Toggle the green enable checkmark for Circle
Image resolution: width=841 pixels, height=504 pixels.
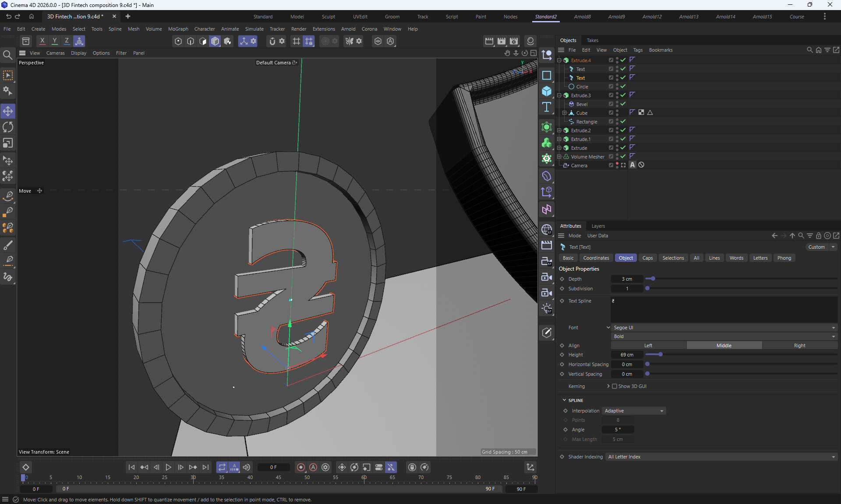click(623, 87)
